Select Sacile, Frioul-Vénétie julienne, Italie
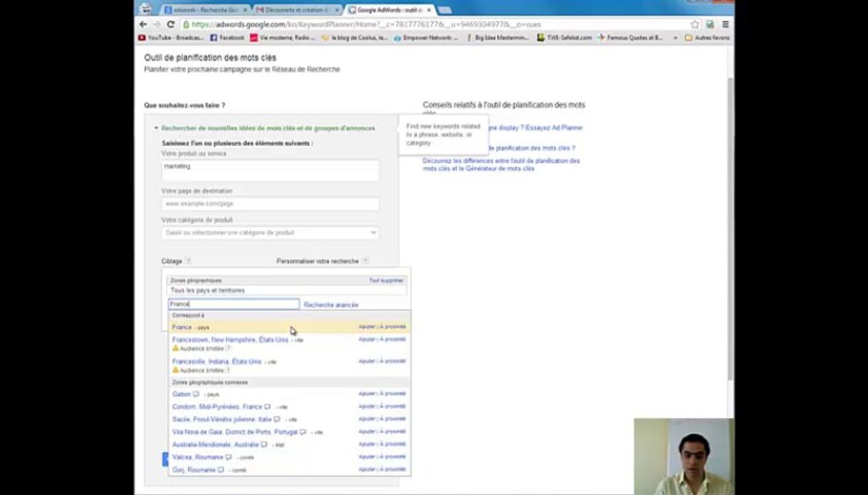This screenshot has width=868, height=495. (x=222, y=419)
